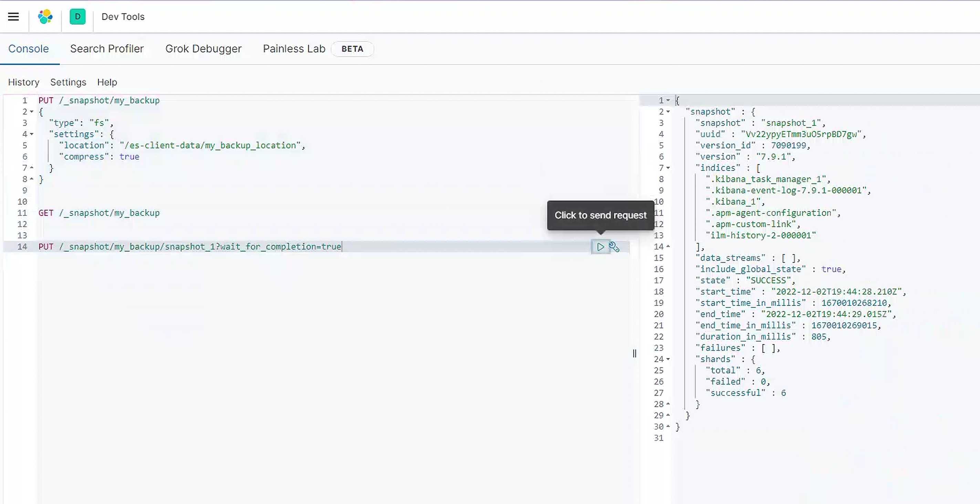Screen dimensions: 980x504
Task: Open the Grok Debugger tab
Action: pos(203,49)
